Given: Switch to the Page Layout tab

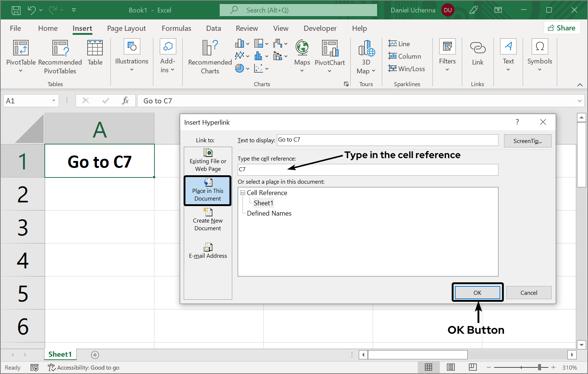Looking at the screenshot, I should (126, 28).
